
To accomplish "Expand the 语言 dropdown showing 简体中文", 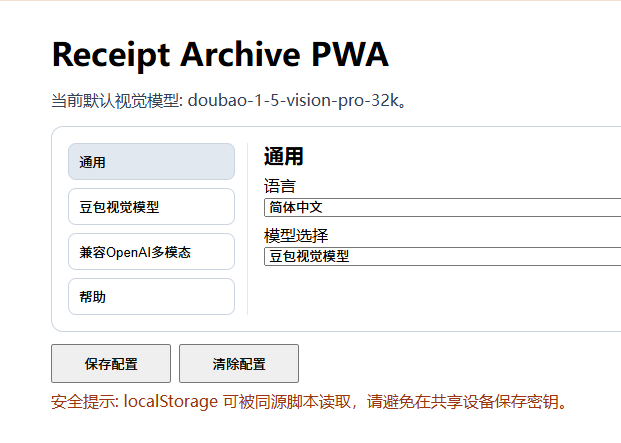I will [x=442, y=208].
